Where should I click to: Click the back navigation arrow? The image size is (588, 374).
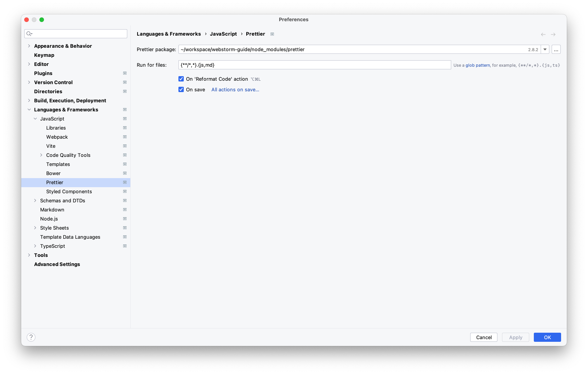(543, 34)
